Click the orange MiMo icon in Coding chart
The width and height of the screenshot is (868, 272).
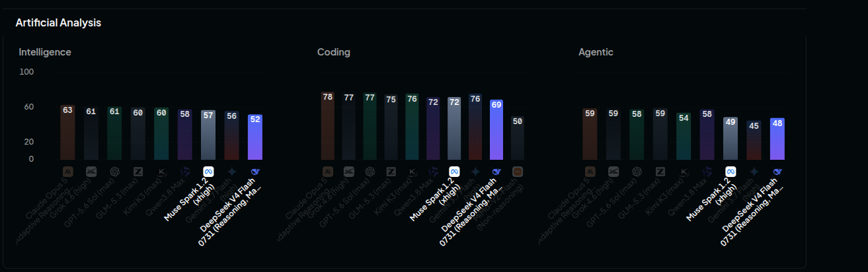click(518, 172)
